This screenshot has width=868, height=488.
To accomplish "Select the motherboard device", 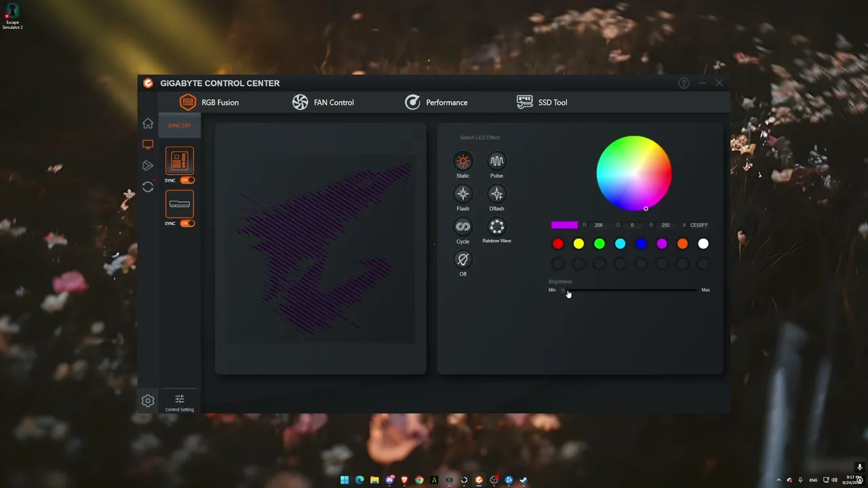I will coord(180,161).
